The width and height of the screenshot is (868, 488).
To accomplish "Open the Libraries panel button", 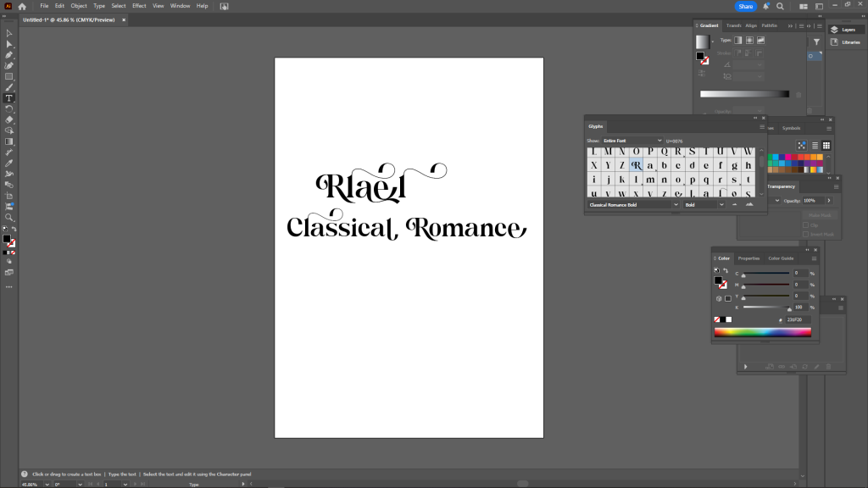I will pos(844,42).
